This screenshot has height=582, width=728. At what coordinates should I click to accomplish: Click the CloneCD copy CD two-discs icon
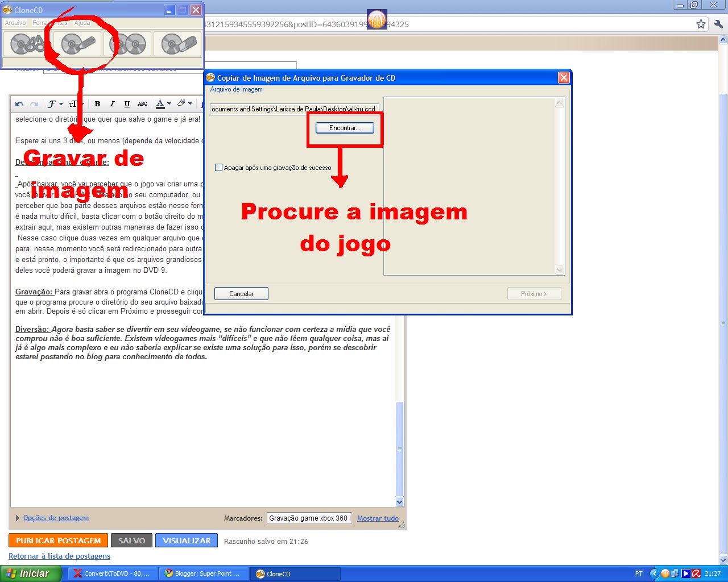(x=128, y=44)
